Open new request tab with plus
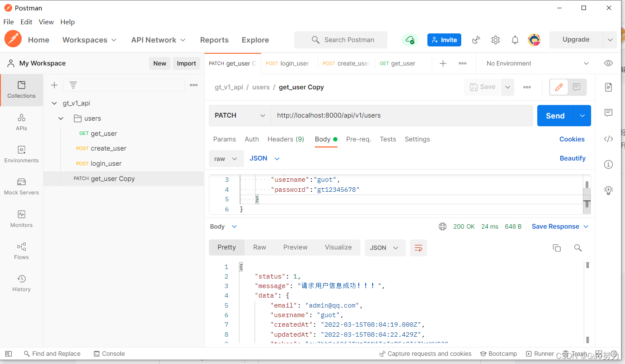Viewport: 625px width, 364px height. click(443, 63)
